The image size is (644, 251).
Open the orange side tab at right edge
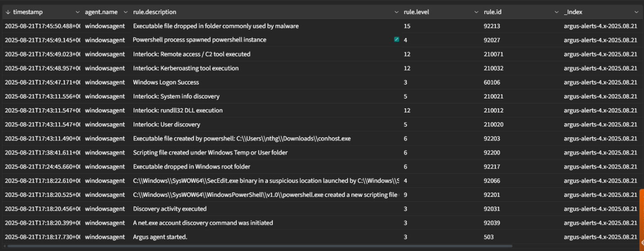[x=641, y=216]
